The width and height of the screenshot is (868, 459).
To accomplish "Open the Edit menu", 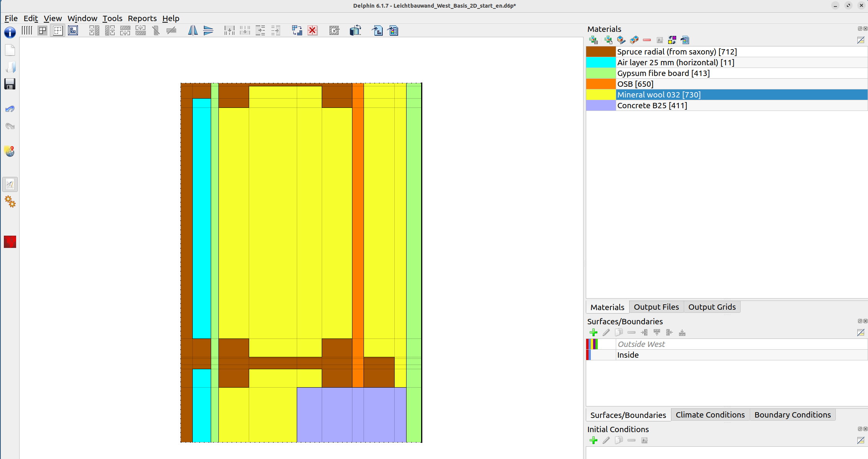I will 31,18.
